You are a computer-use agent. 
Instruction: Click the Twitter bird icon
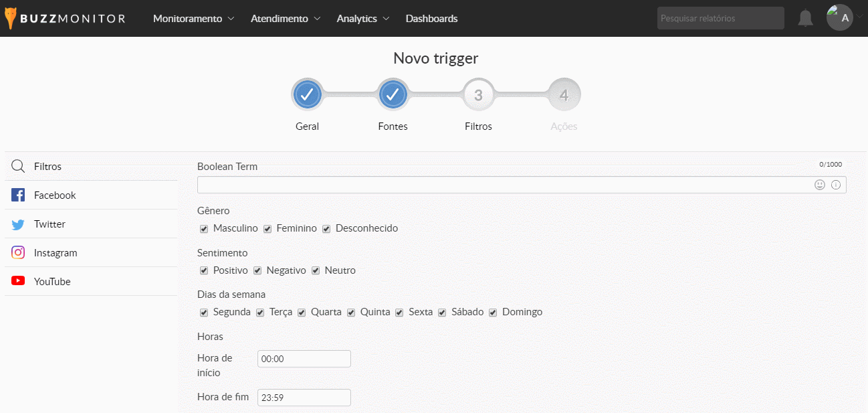tap(18, 224)
